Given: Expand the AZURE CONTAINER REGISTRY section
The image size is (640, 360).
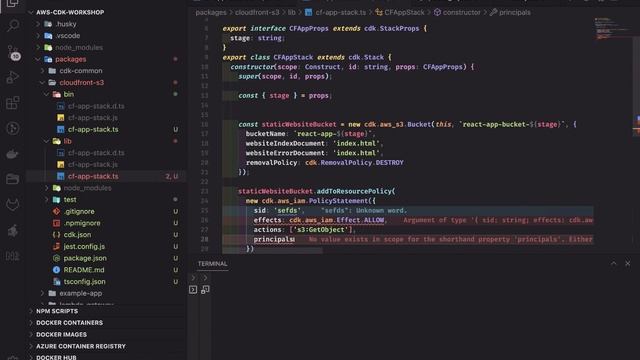Looking at the screenshot, I should (81, 347).
